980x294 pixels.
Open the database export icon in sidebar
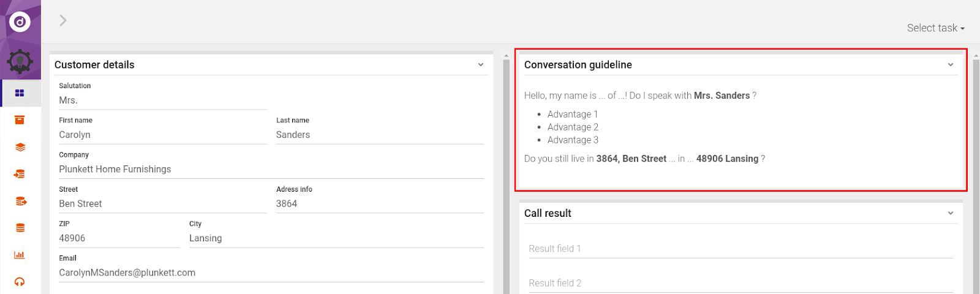20,201
